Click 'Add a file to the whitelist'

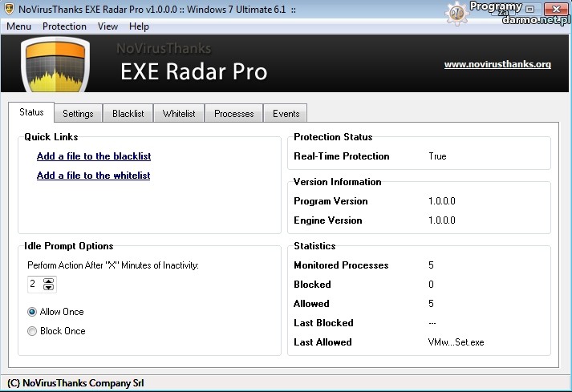pyautogui.click(x=93, y=176)
